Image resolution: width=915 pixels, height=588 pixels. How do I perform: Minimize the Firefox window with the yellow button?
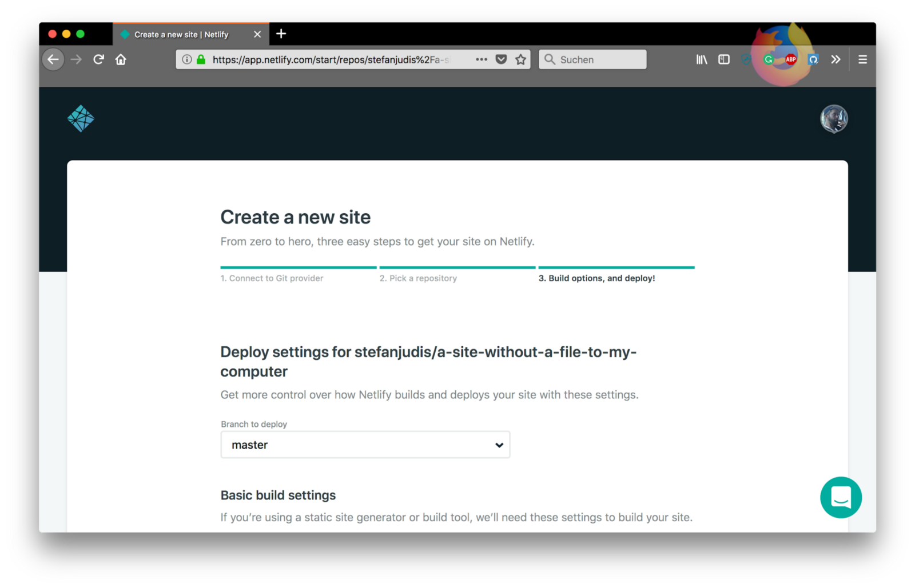(66, 34)
